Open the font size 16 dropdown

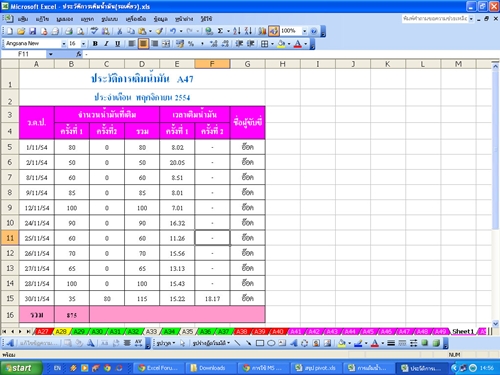click(83, 44)
